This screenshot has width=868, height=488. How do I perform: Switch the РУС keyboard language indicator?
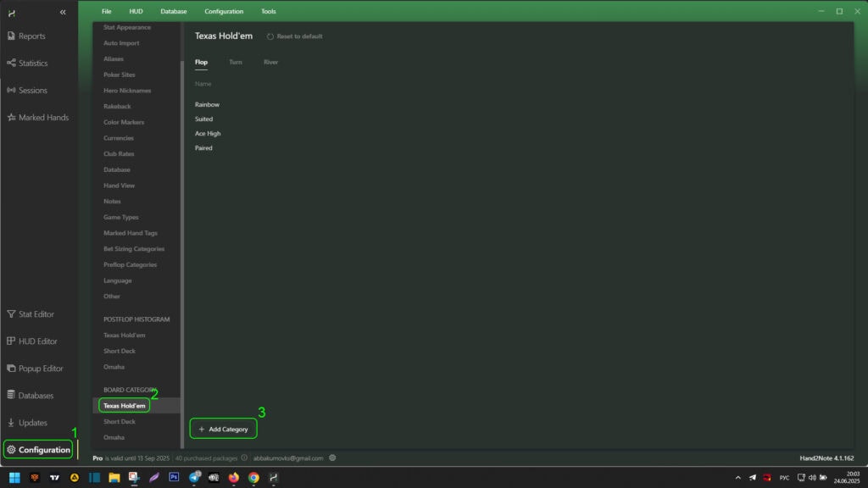pyautogui.click(x=784, y=478)
